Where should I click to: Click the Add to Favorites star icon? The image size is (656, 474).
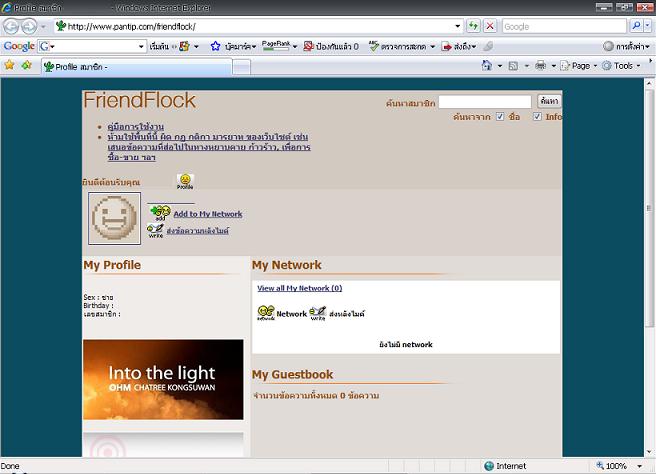[x=26, y=65]
